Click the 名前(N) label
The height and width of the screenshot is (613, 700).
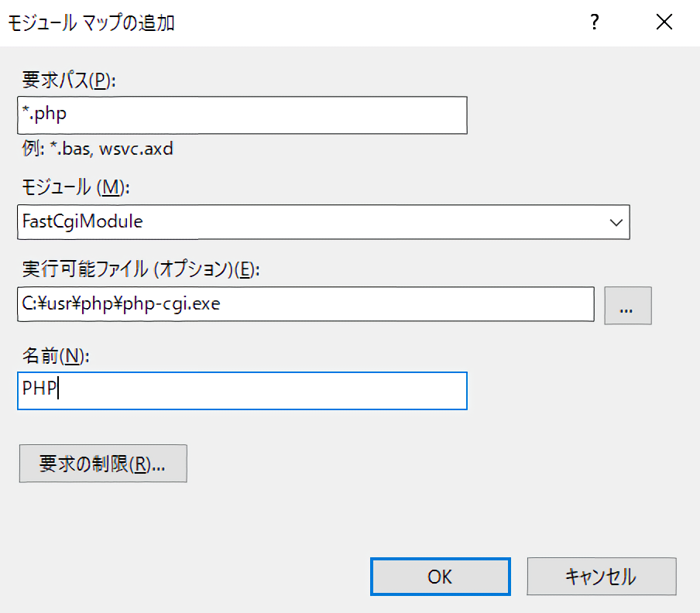[x=56, y=355]
